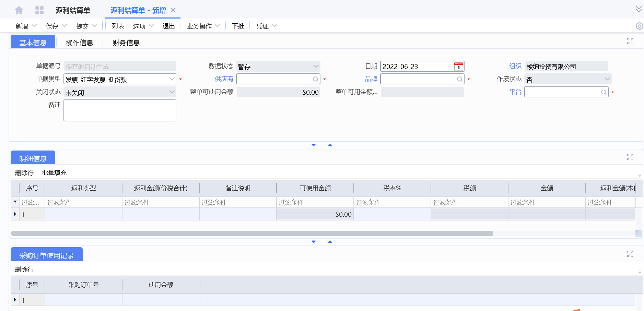644x311 pixels.
Task: Open the 品牌 label link
Action: [x=371, y=79]
